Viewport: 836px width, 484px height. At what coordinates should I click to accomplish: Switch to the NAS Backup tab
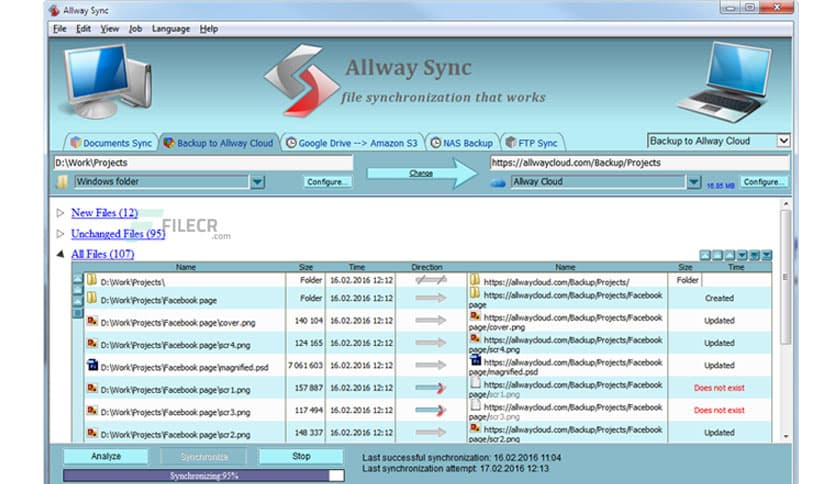462,143
